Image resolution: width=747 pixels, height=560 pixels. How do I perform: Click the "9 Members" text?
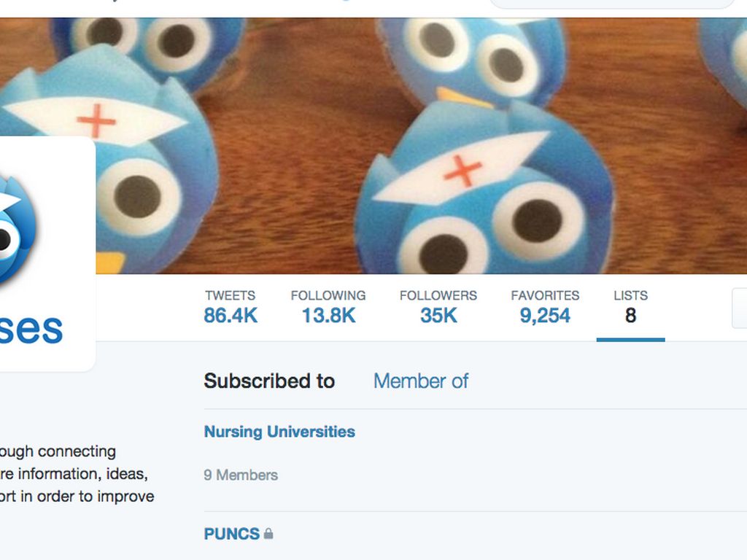click(x=241, y=475)
